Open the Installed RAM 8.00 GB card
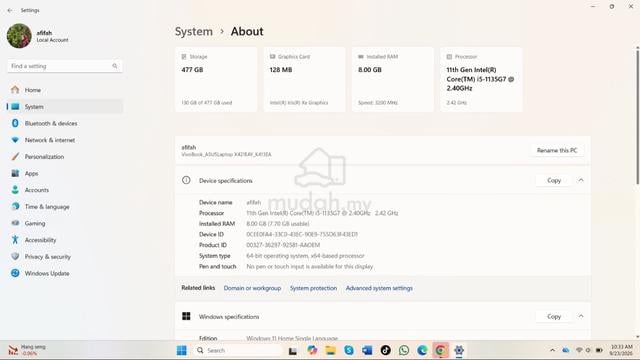Screen dimensions: 640x360 click(x=393, y=79)
